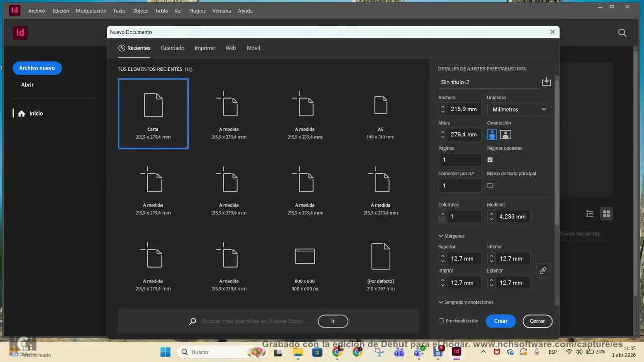Switch to the Móvil tab
644x362 pixels.
(253, 48)
